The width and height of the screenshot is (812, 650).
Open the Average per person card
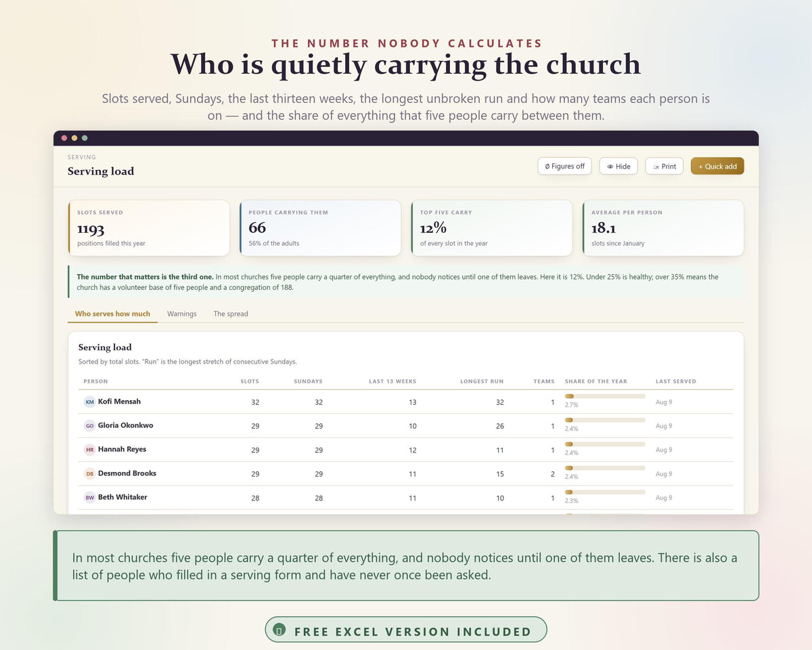coord(663,228)
